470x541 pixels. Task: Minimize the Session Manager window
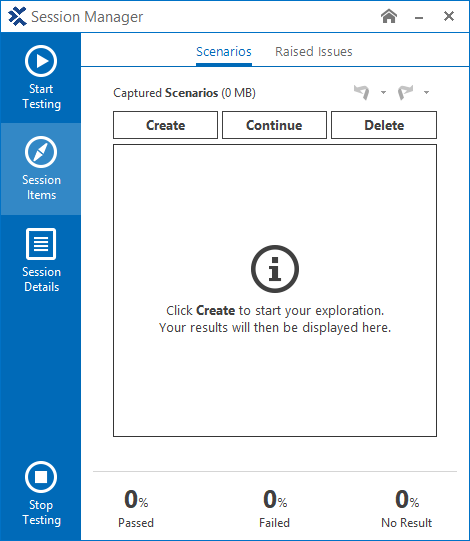(x=419, y=17)
